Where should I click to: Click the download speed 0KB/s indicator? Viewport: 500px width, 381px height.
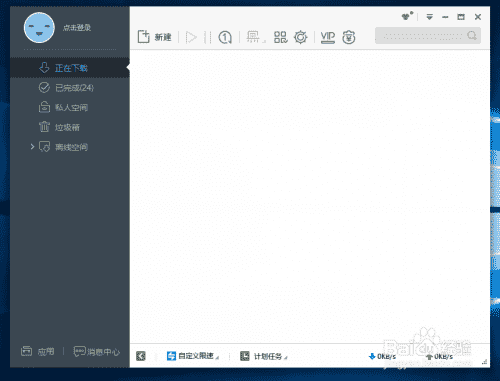tap(382, 357)
